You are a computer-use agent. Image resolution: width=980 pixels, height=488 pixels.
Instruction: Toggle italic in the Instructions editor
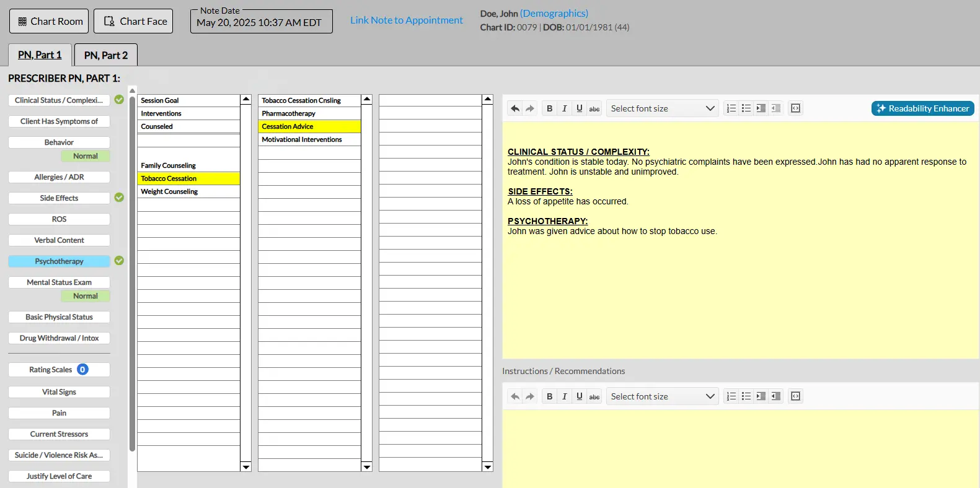click(x=565, y=396)
